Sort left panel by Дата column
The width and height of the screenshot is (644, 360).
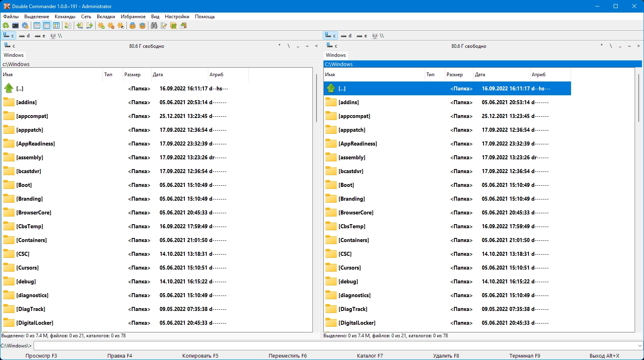pyautogui.click(x=180, y=75)
